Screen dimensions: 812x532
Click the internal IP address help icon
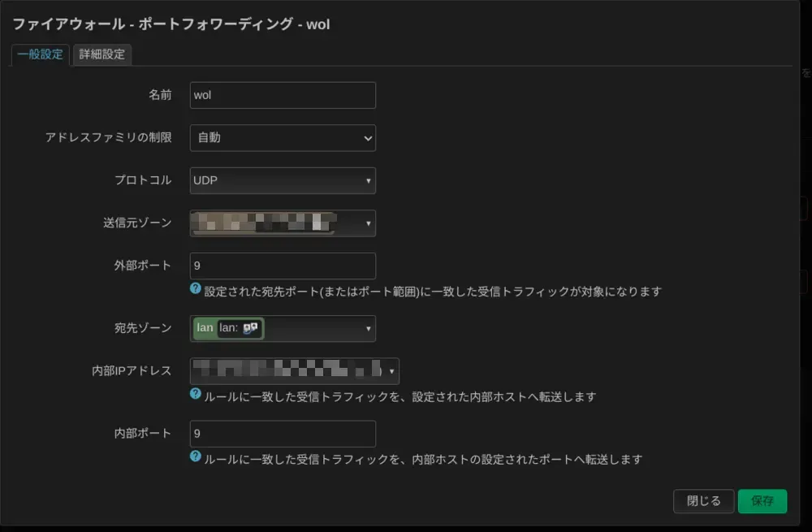click(x=195, y=392)
